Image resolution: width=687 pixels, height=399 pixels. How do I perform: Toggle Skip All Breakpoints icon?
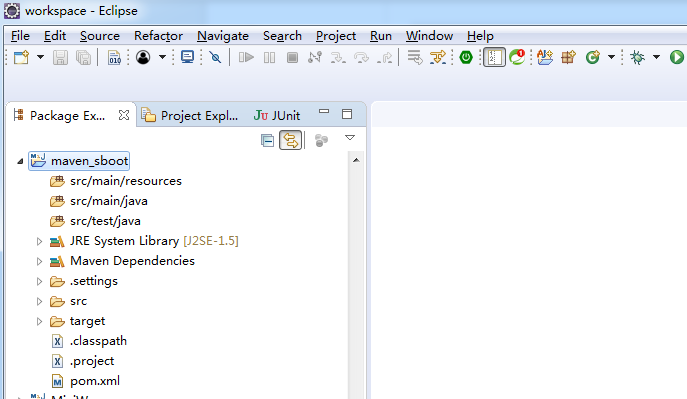tap(215, 57)
